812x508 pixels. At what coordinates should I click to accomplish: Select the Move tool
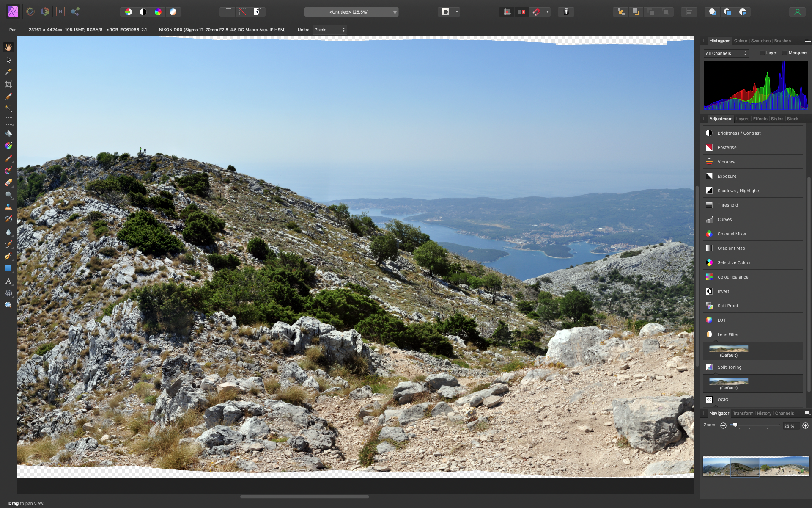coord(8,60)
